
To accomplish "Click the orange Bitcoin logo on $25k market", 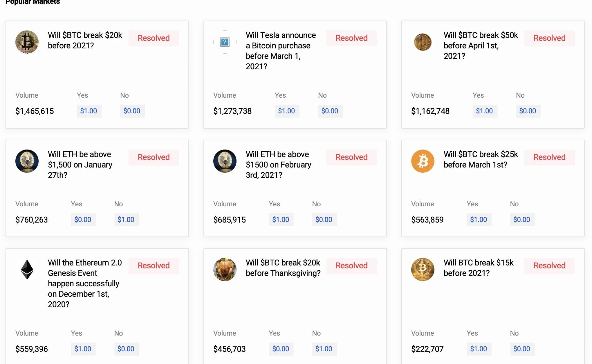I will pyautogui.click(x=423, y=161).
